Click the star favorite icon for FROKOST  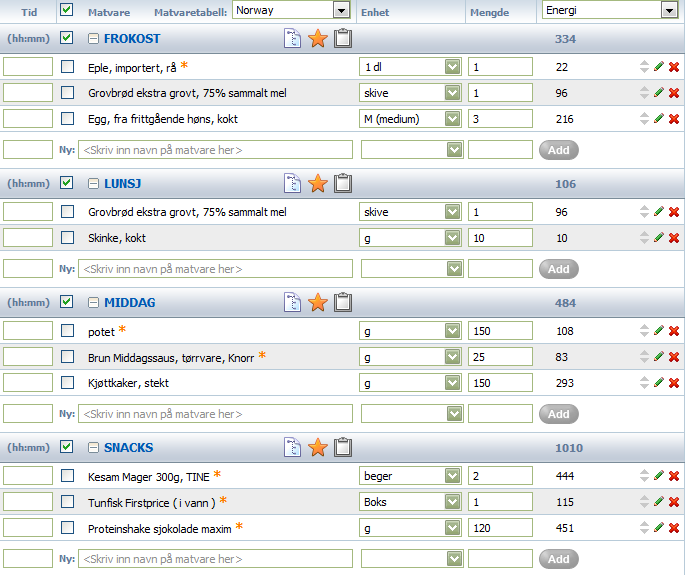pos(318,39)
